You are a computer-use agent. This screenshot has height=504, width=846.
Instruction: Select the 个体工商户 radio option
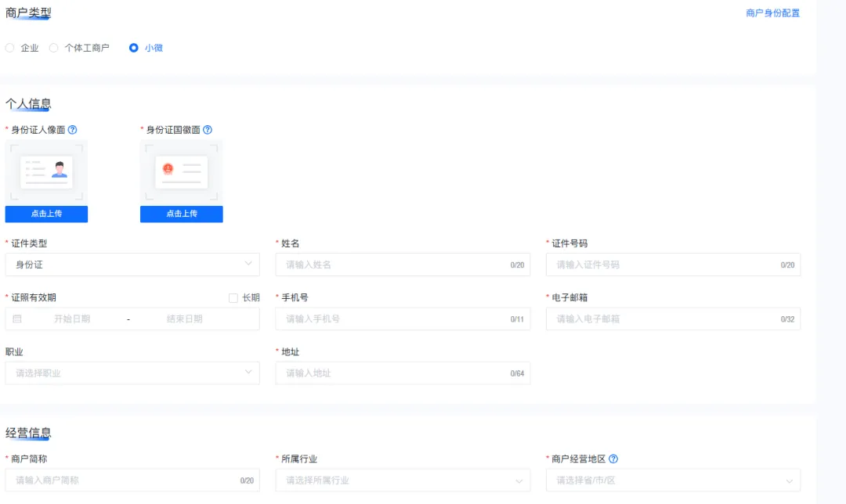[x=53, y=48]
